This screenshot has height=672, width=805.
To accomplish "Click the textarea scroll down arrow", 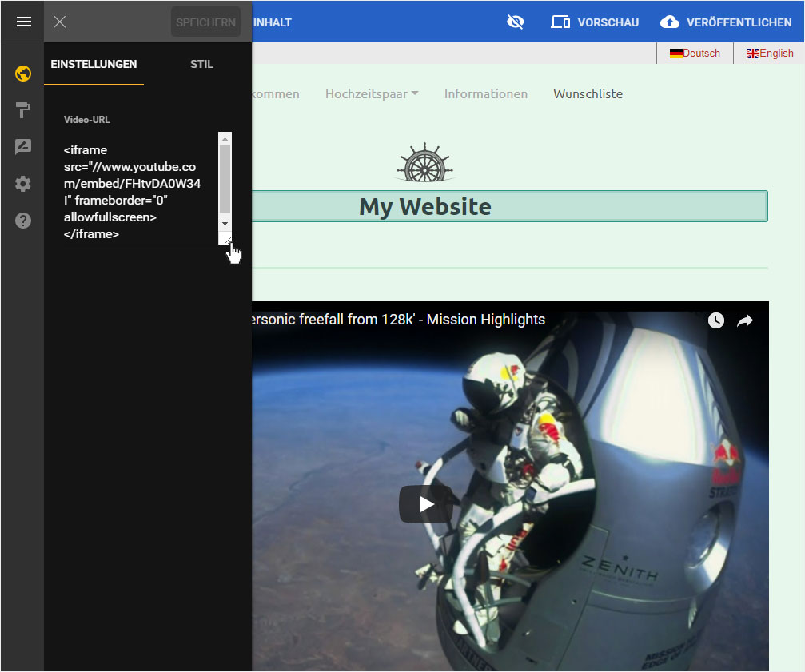I will 225,224.
